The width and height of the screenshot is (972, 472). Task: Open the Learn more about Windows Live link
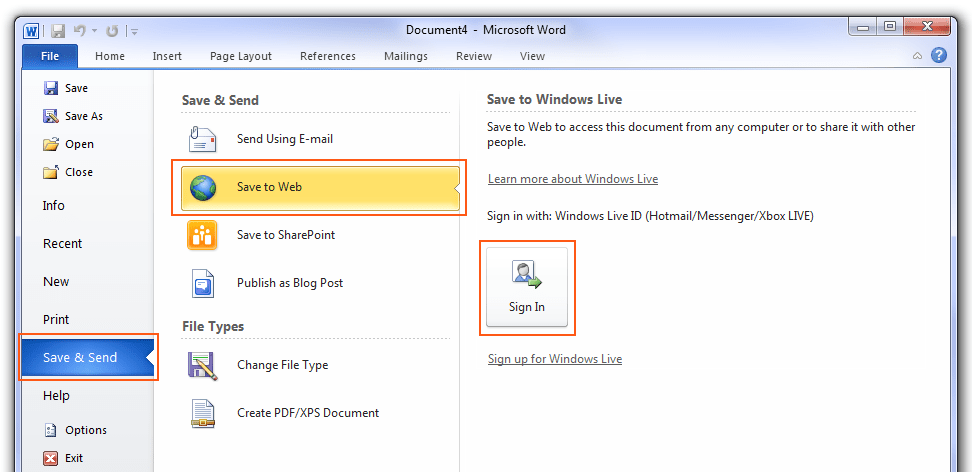[573, 179]
